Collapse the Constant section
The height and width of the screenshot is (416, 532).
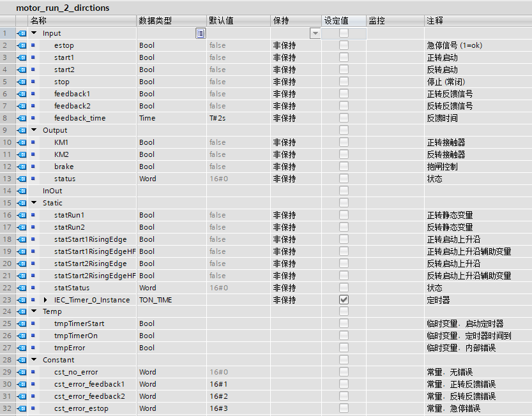(34, 360)
